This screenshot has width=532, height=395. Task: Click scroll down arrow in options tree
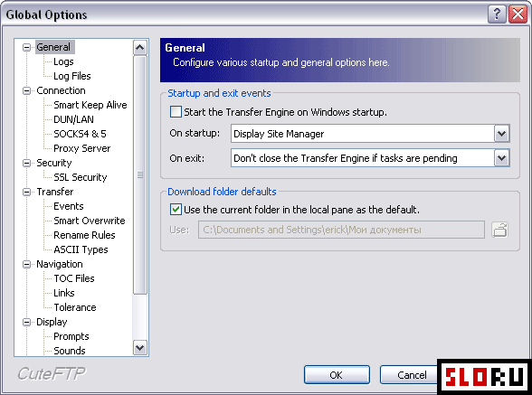(139, 347)
